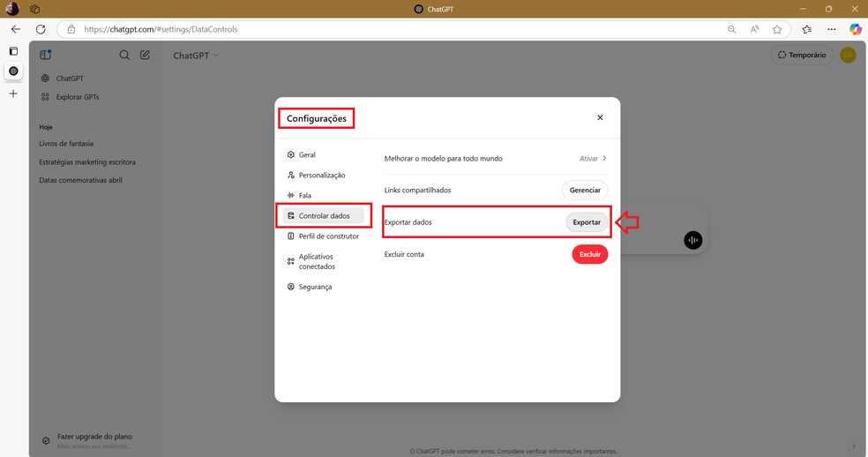Click the Aplicativos conectados grid icon
This screenshot has height=457, width=868.
(x=290, y=261)
